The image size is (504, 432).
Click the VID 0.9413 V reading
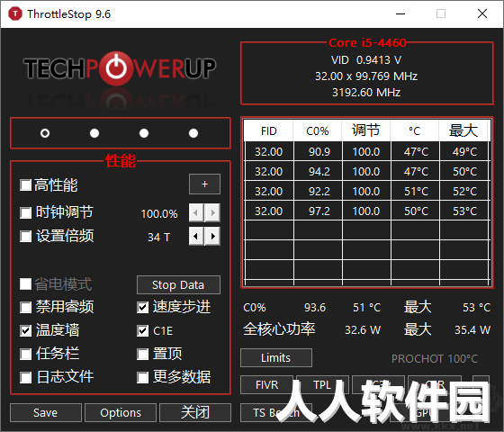[366, 60]
